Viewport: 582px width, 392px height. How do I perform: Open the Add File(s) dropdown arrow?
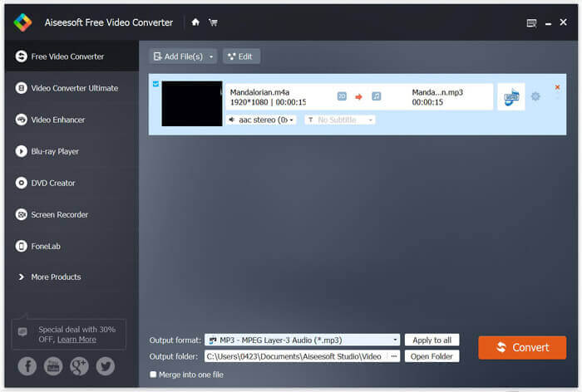[211, 56]
